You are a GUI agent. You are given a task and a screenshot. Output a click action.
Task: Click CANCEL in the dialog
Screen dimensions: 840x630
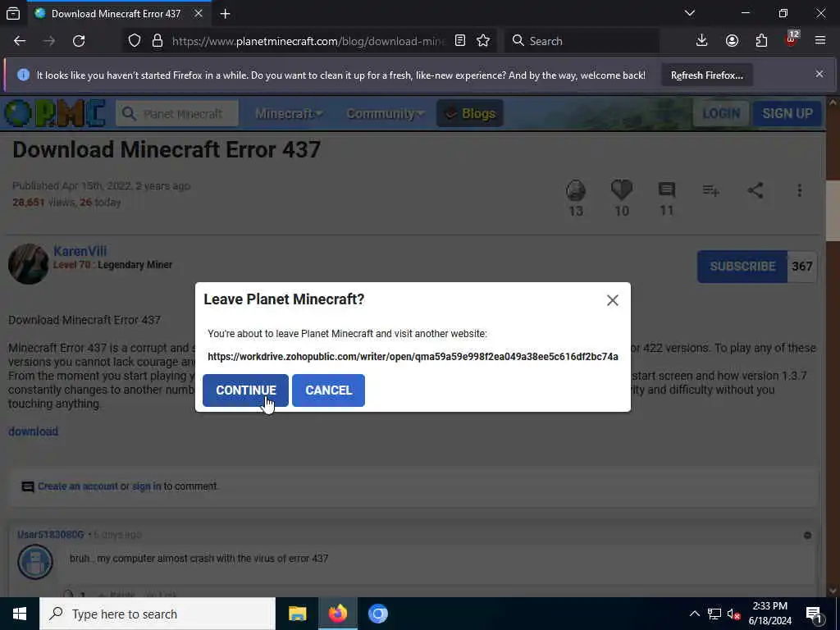328,390
